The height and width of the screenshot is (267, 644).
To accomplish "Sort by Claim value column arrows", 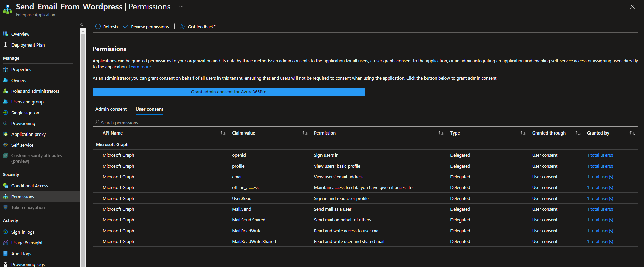I will pos(305,133).
